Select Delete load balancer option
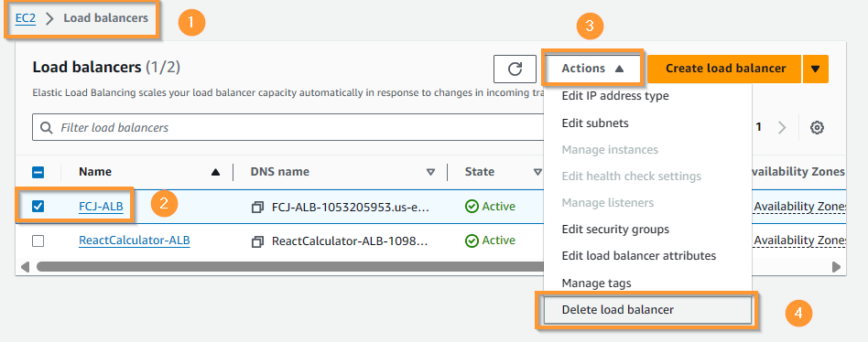 (x=647, y=310)
